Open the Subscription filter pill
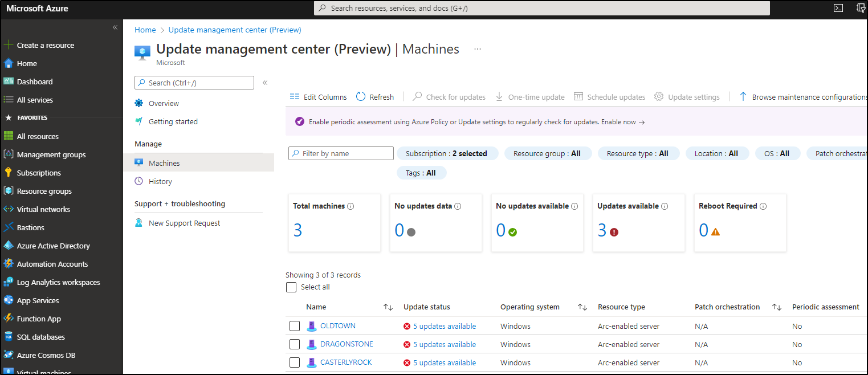The image size is (868, 375). pyautogui.click(x=447, y=153)
